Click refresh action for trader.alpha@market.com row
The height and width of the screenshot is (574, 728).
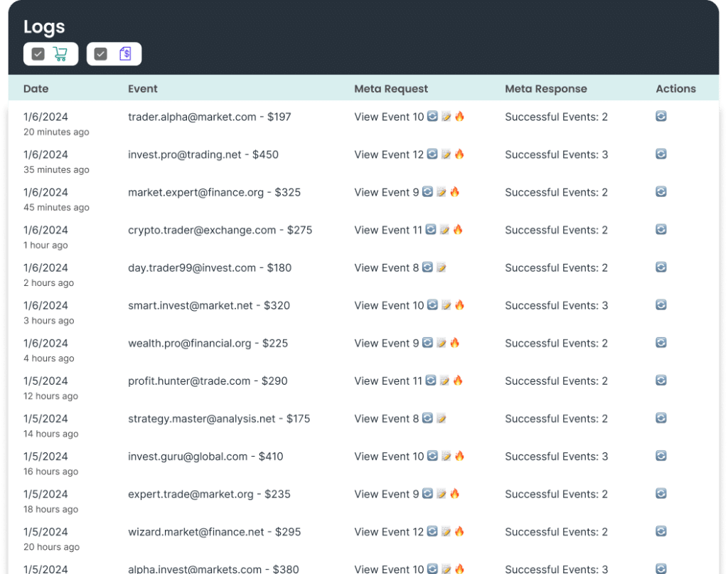pos(660,116)
